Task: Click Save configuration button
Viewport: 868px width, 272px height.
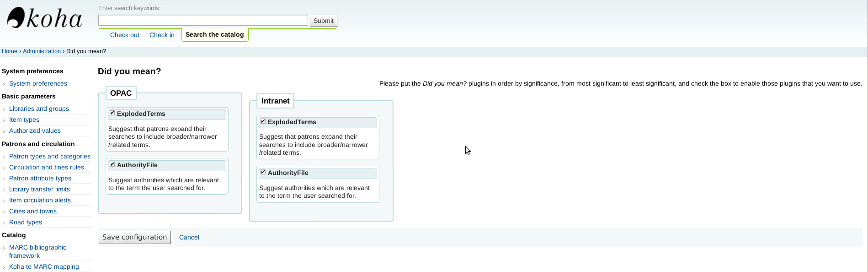Action: [x=135, y=237]
